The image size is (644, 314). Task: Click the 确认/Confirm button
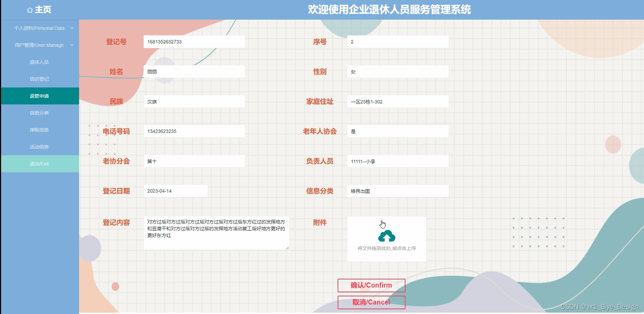[x=371, y=285]
